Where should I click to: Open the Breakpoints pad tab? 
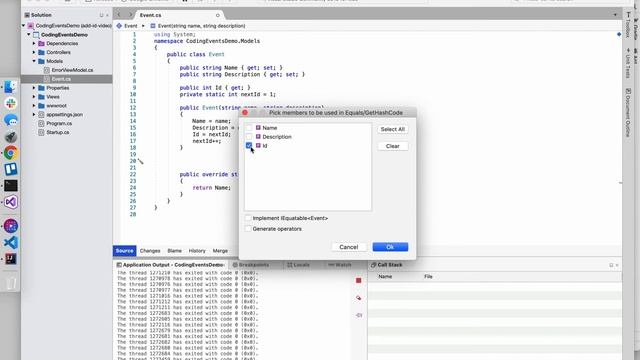(x=250, y=265)
